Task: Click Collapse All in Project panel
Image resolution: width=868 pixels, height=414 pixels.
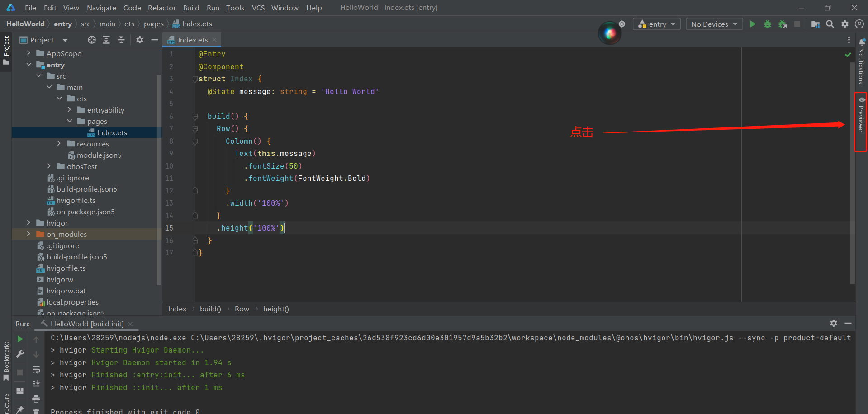Action: click(x=121, y=40)
